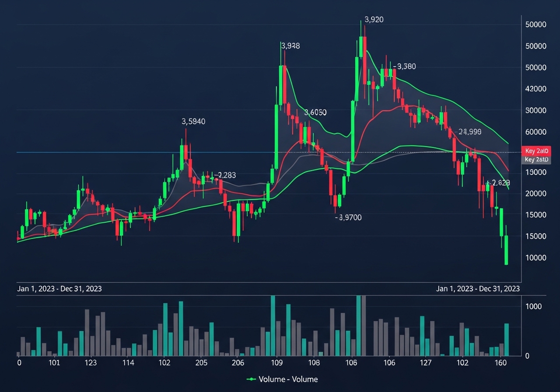Click the 1000 label on the volume axis
560x392 pixels.
click(533, 306)
